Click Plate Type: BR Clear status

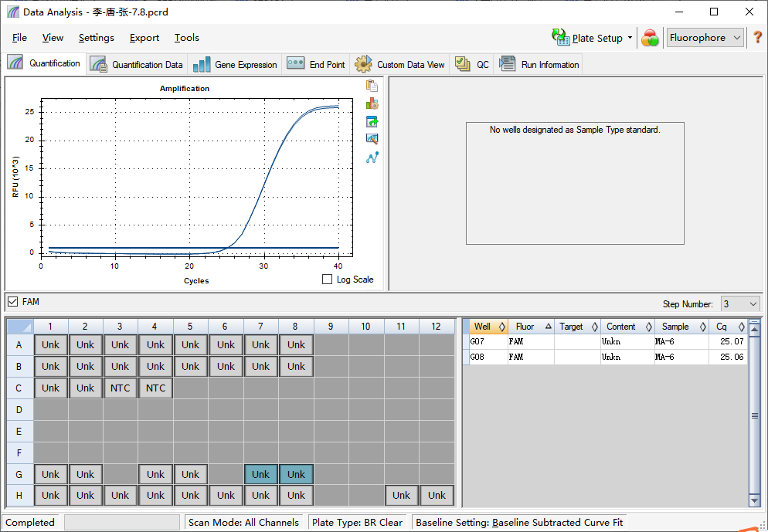357,522
